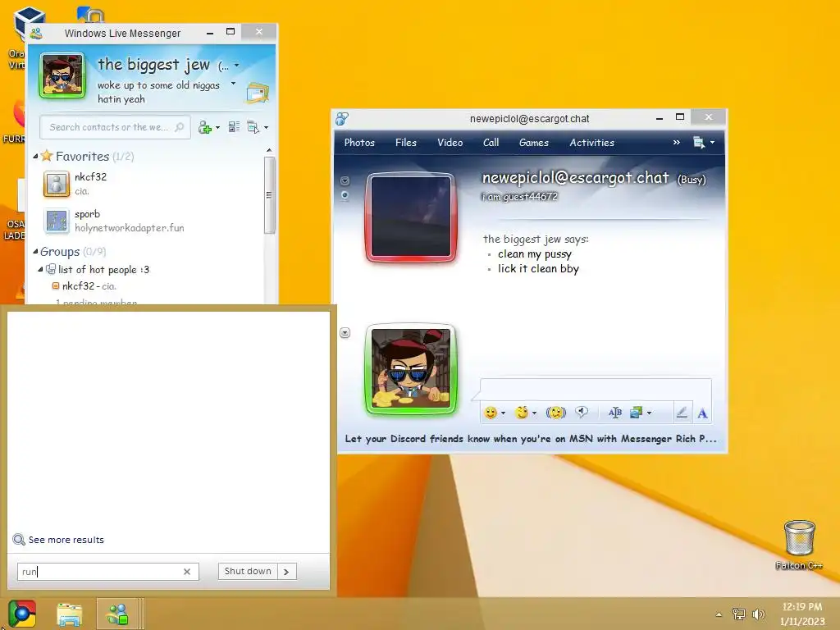The height and width of the screenshot is (630, 840).
Task: Open the email inbox icon in Messenger
Action: click(x=258, y=94)
